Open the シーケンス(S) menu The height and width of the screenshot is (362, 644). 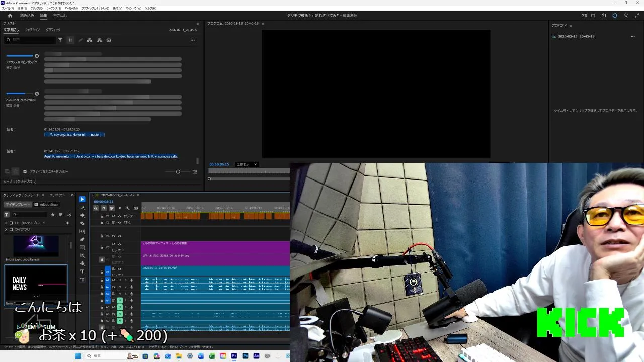tap(53, 8)
